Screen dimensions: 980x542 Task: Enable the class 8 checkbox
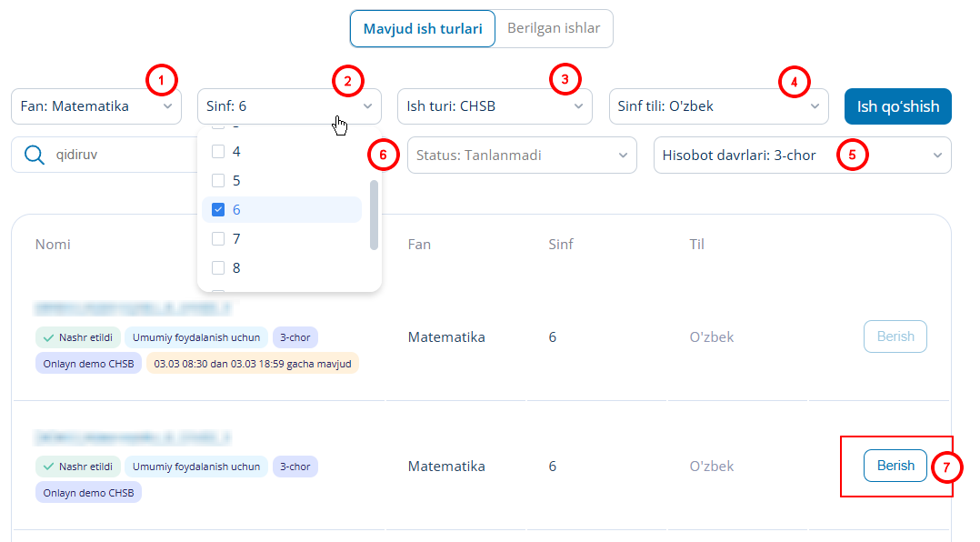[218, 267]
